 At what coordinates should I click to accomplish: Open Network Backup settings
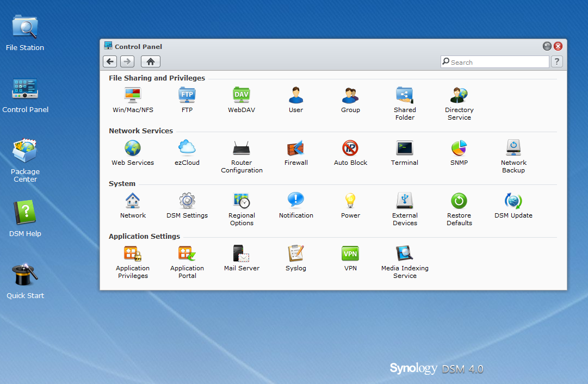pos(513,157)
